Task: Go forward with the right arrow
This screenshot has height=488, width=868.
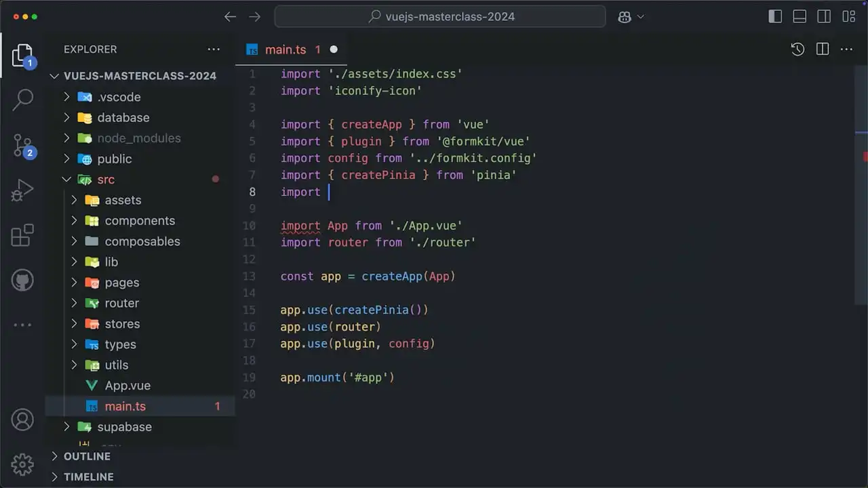Action: [254, 17]
